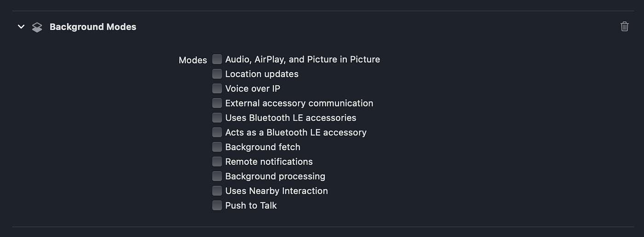The height and width of the screenshot is (237, 644).
Task: Click the Background Modes layers icon
Action: (x=37, y=27)
